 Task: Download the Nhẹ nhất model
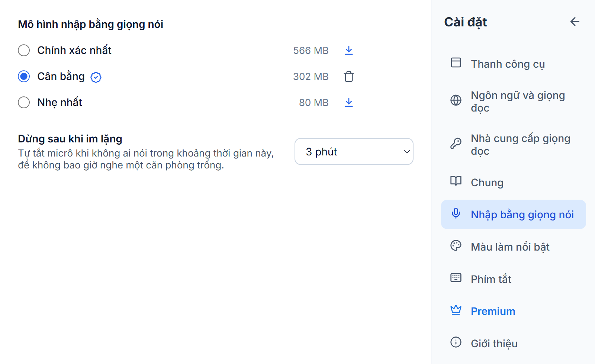[x=348, y=103]
